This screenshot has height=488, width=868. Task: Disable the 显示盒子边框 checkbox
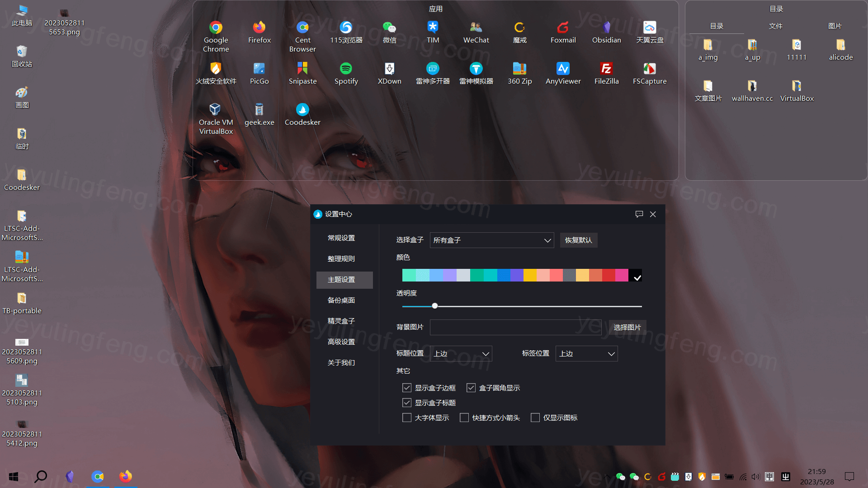click(407, 388)
